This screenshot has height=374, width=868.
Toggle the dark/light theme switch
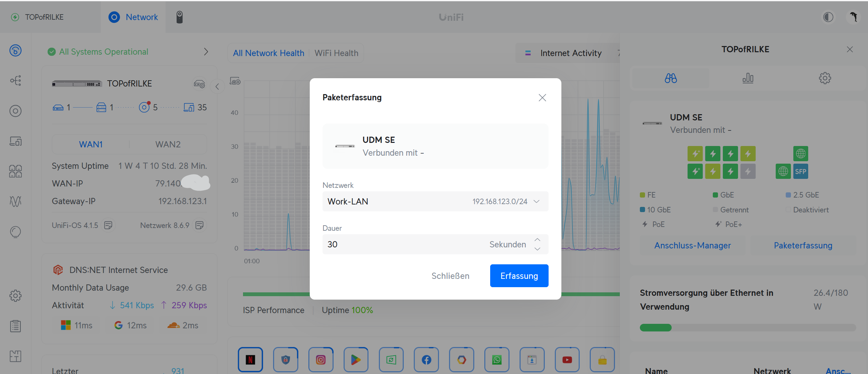tap(828, 17)
